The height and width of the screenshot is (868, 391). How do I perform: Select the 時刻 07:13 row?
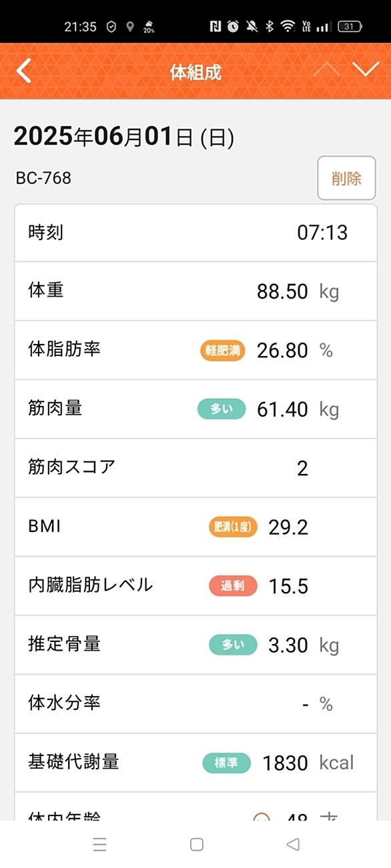point(195,233)
